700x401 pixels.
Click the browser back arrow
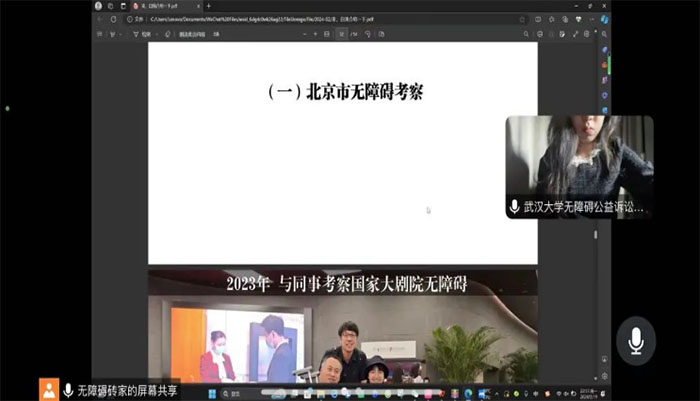click(99, 18)
